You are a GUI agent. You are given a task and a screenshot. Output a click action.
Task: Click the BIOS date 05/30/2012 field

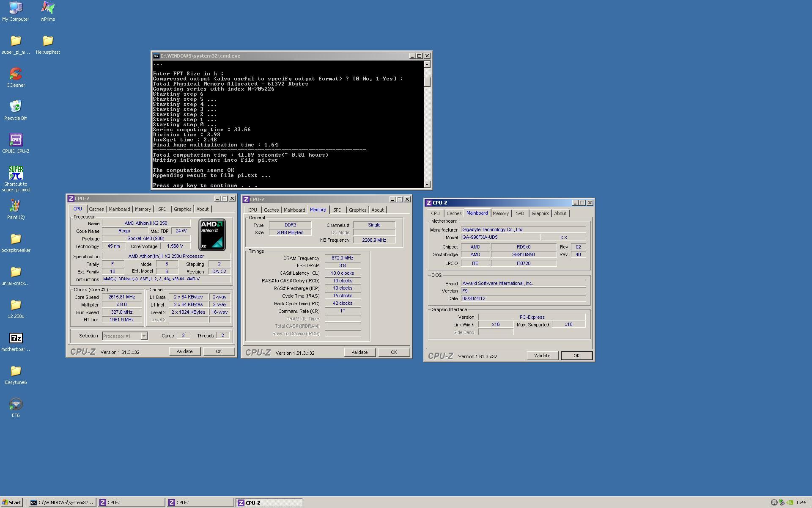point(523,298)
